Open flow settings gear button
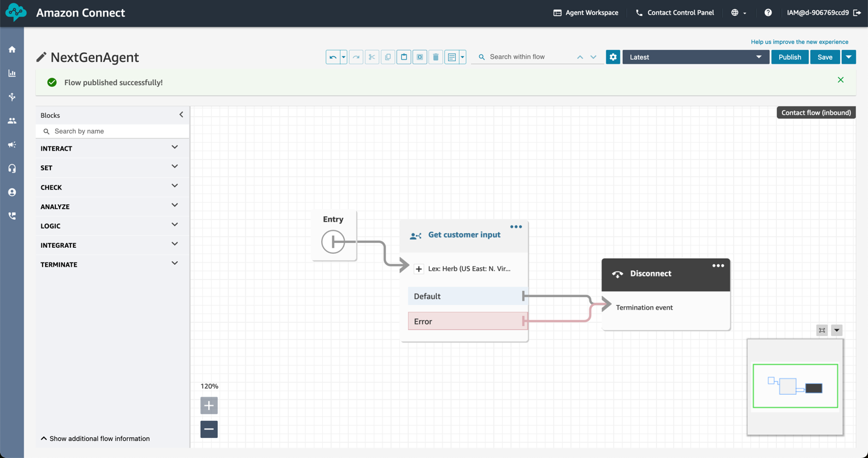Image resolution: width=868 pixels, height=458 pixels. [x=613, y=57]
